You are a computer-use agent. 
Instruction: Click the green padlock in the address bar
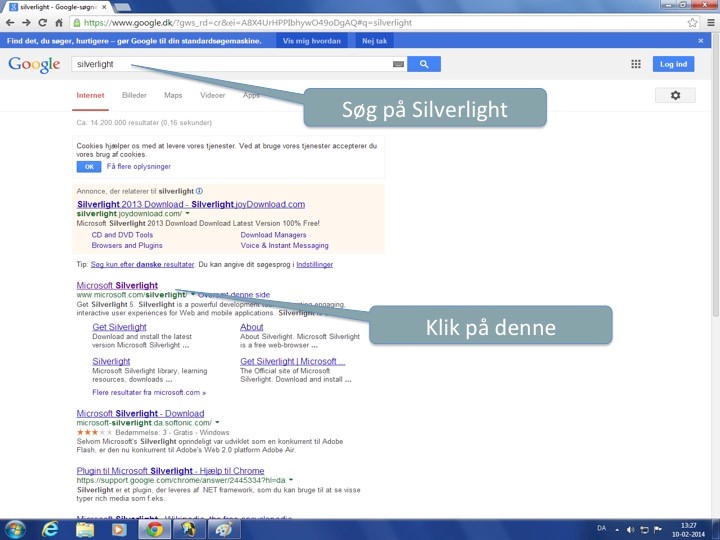coord(77,22)
